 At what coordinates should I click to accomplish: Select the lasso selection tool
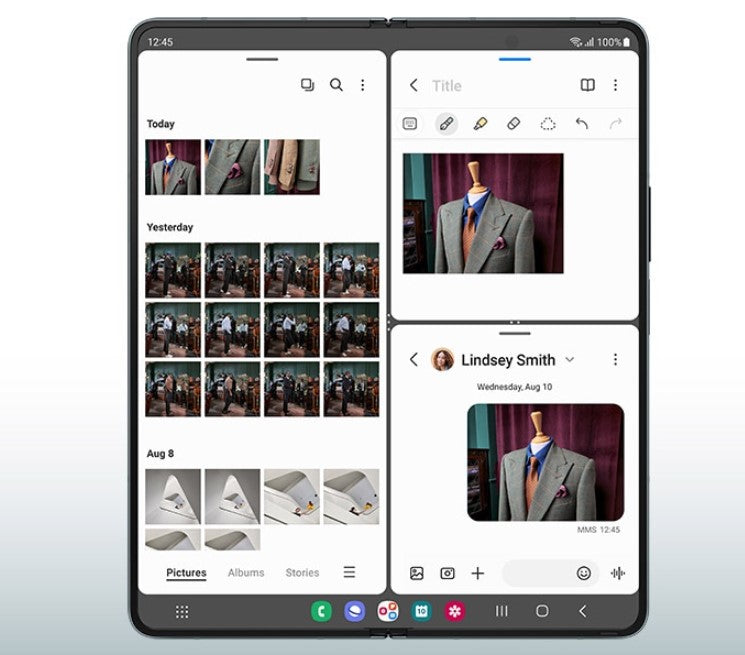(548, 124)
